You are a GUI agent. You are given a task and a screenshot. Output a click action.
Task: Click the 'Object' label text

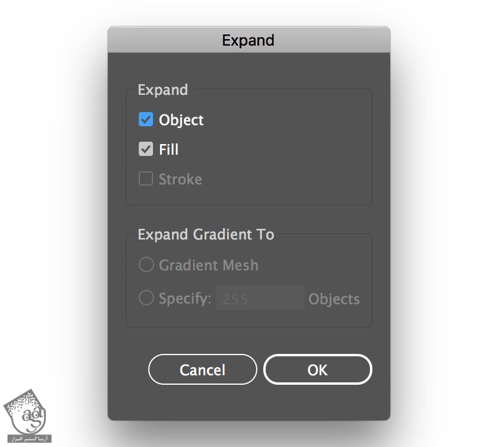[x=181, y=120]
